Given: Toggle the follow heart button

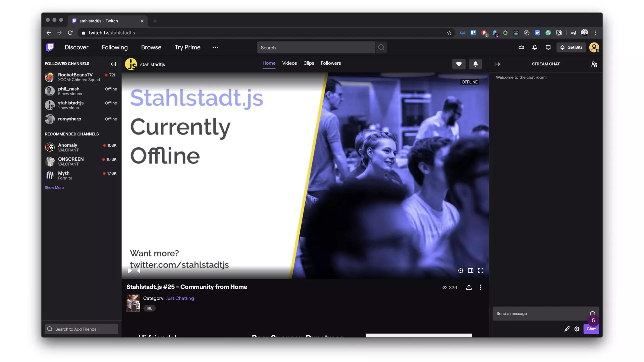Looking at the screenshot, I should coord(459,64).
